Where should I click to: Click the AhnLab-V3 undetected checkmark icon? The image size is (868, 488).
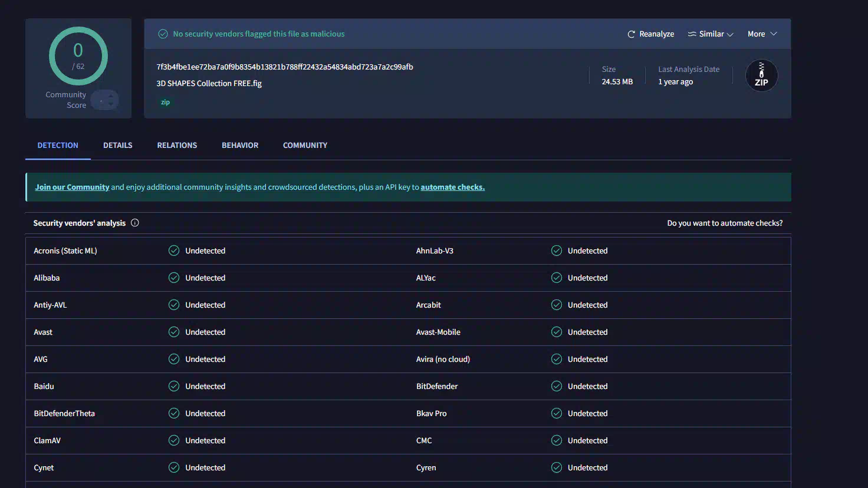556,250
